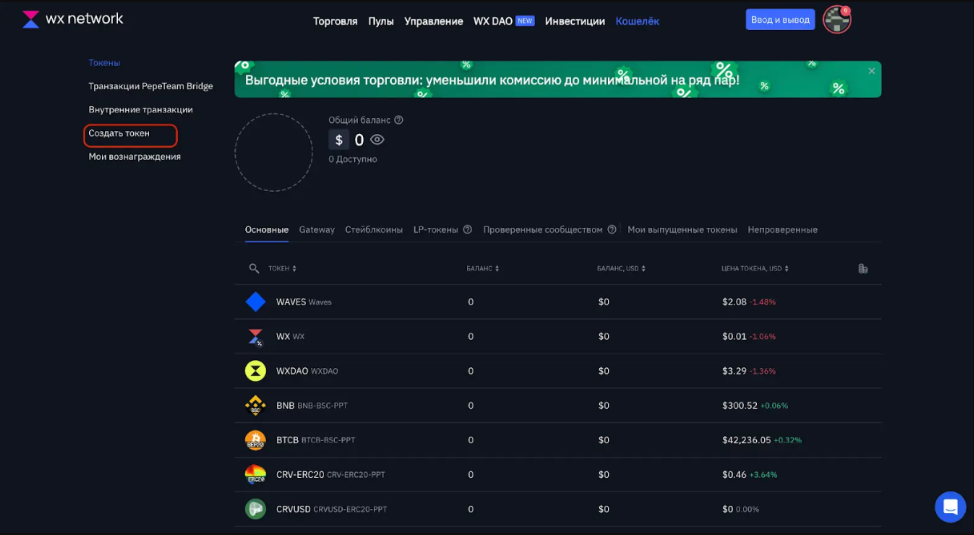Open Внутренние транзакции sidebar link
Viewport: 974px width, 535px height.
point(140,109)
